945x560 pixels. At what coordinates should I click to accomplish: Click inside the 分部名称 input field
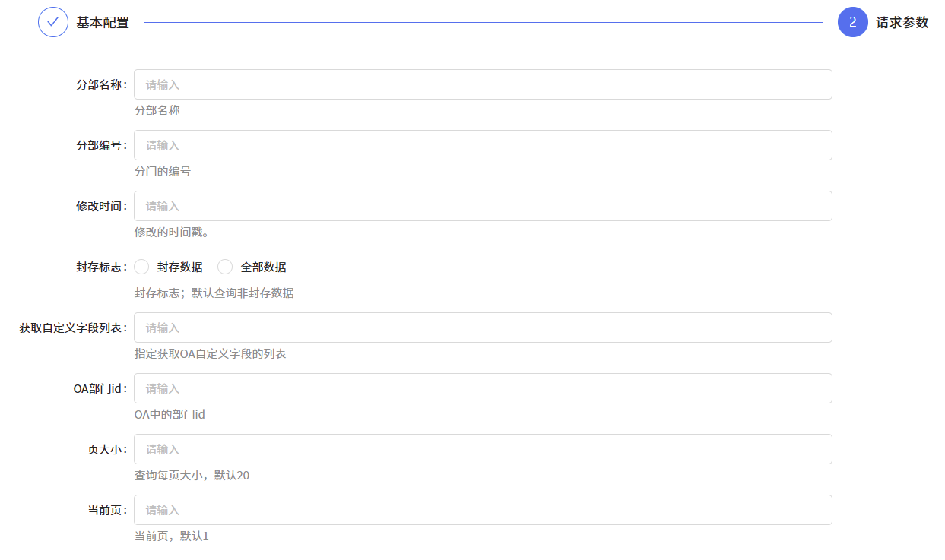(x=483, y=84)
